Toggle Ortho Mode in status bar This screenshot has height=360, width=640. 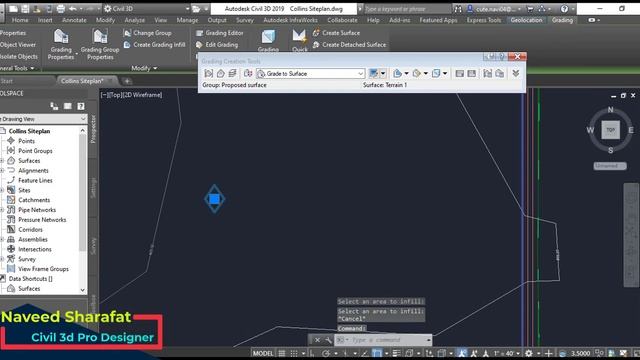click(312, 353)
